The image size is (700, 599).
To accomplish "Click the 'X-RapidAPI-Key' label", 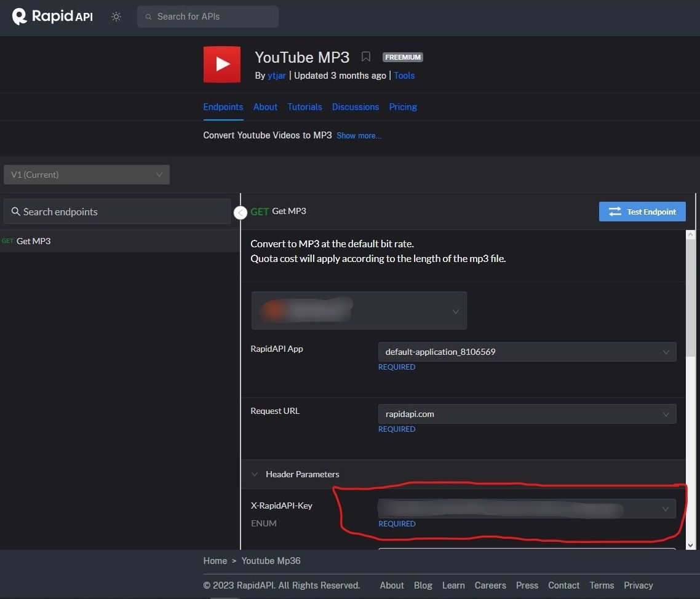I will coord(281,506).
